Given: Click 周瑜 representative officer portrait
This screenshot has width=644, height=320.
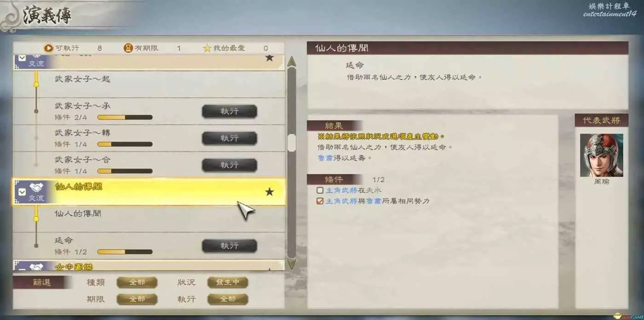Looking at the screenshot, I should tap(601, 155).
